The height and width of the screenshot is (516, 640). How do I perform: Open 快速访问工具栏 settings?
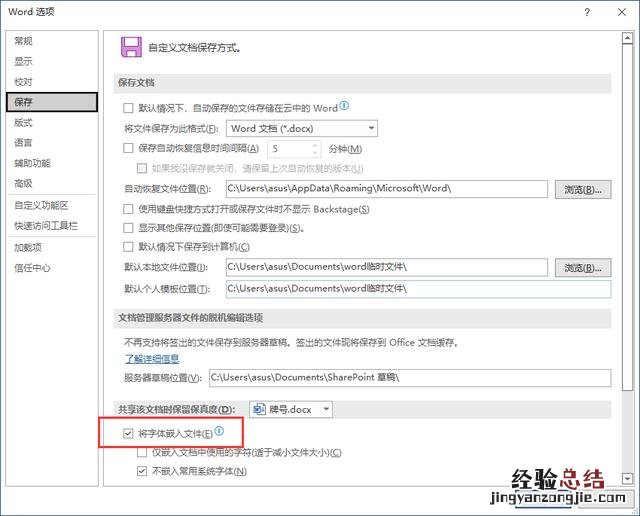52,226
